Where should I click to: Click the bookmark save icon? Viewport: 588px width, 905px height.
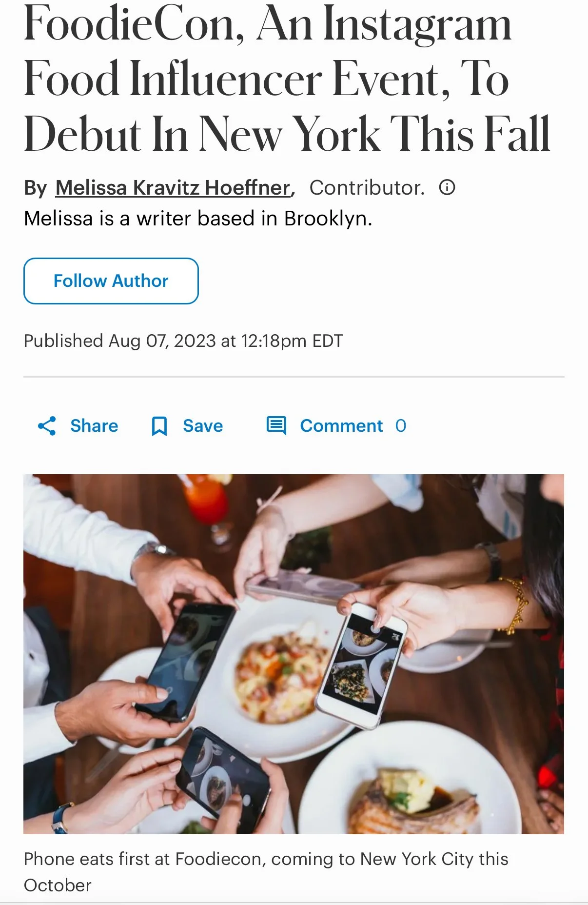(159, 426)
